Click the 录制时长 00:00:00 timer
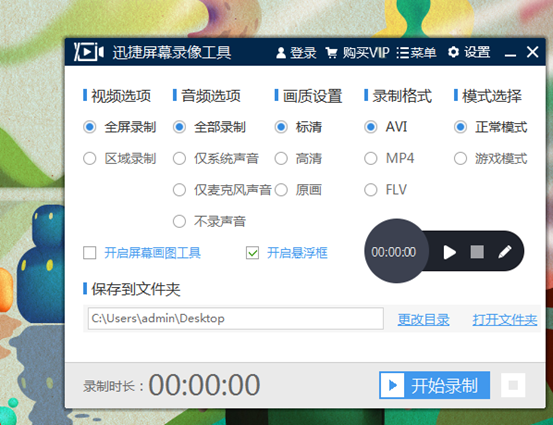 [204, 385]
